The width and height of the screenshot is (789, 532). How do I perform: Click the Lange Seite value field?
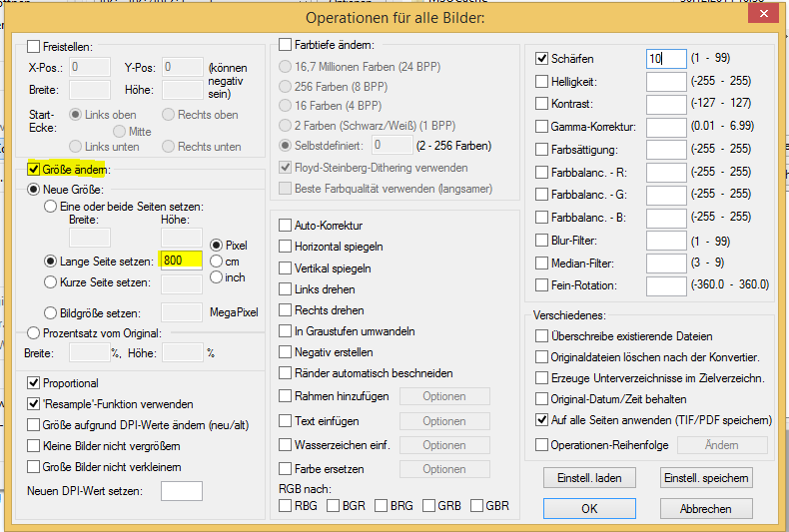(182, 261)
